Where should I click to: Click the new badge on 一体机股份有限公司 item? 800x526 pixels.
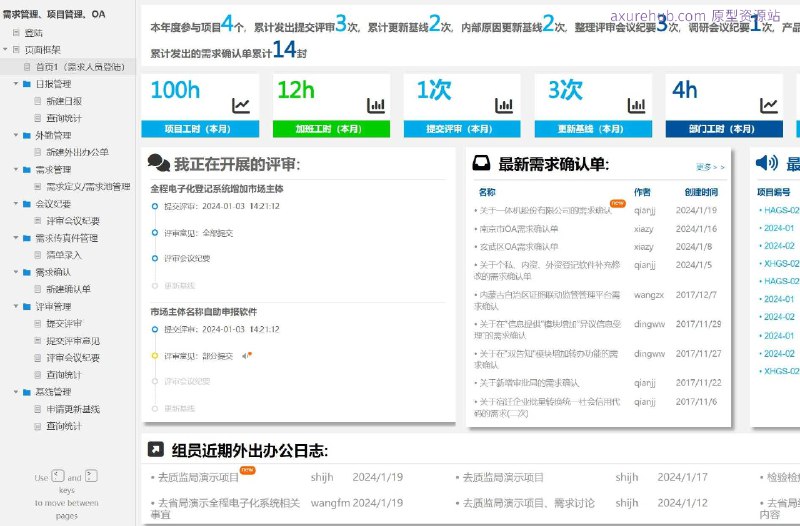[618, 203]
